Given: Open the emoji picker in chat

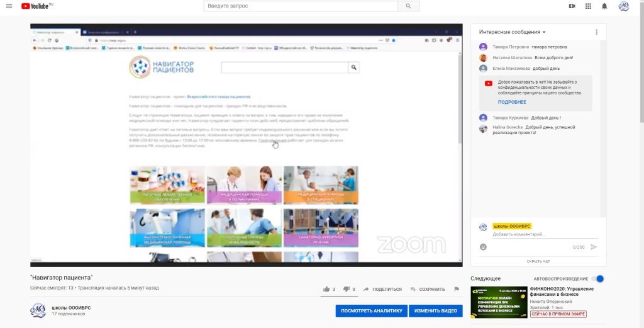Looking at the screenshot, I should tap(483, 247).
